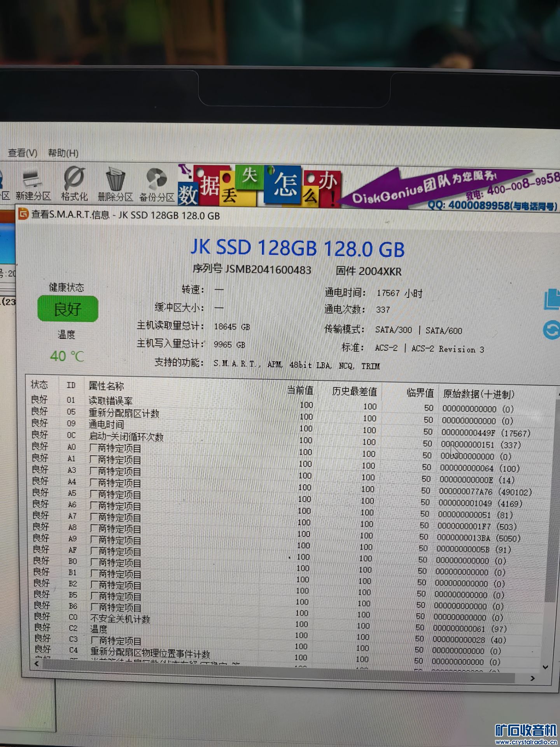560x747 pixels.
Task: Click the raw value 000000001049 (4169)
Action: click(480, 503)
